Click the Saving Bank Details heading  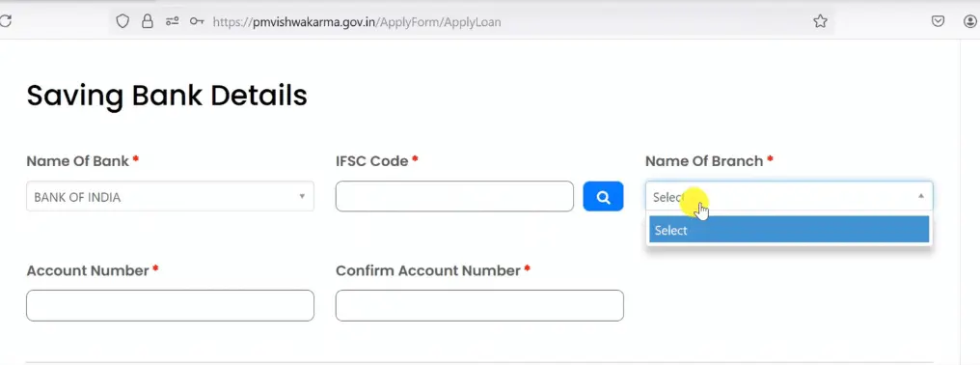coord(167,96)
